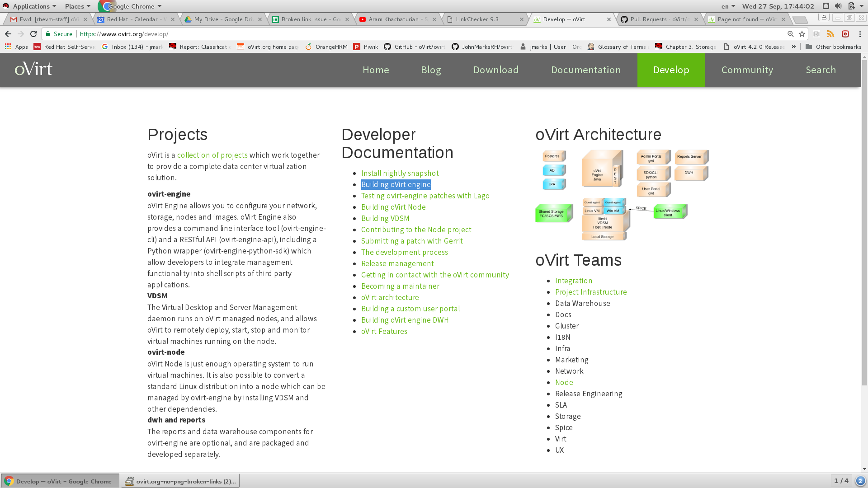Open the Documentation nav menu item

point(585,70)
